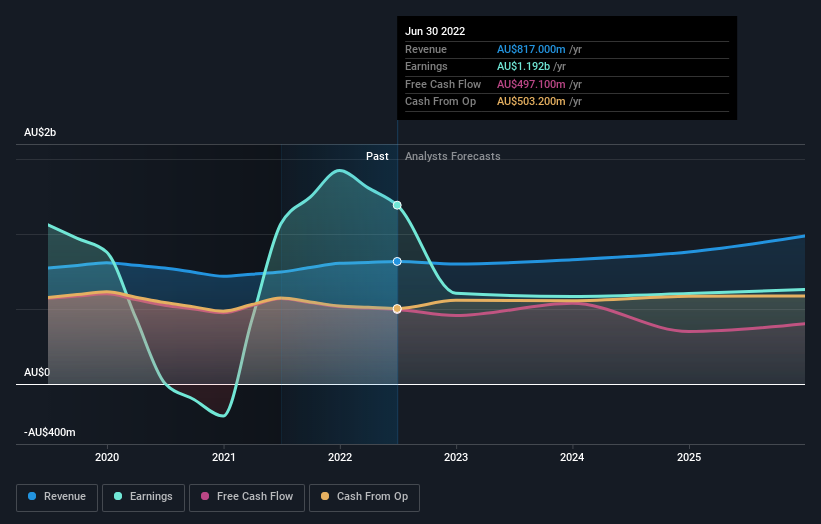Viewport: 821px width, 524px height.
Task: Click the 2024 x-axis label
Action: point(572,457)
